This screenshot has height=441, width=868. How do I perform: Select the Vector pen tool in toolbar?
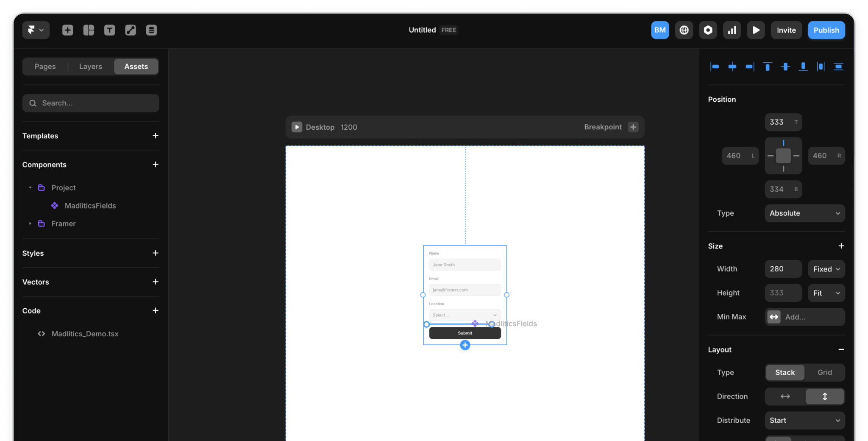point(131,30)
